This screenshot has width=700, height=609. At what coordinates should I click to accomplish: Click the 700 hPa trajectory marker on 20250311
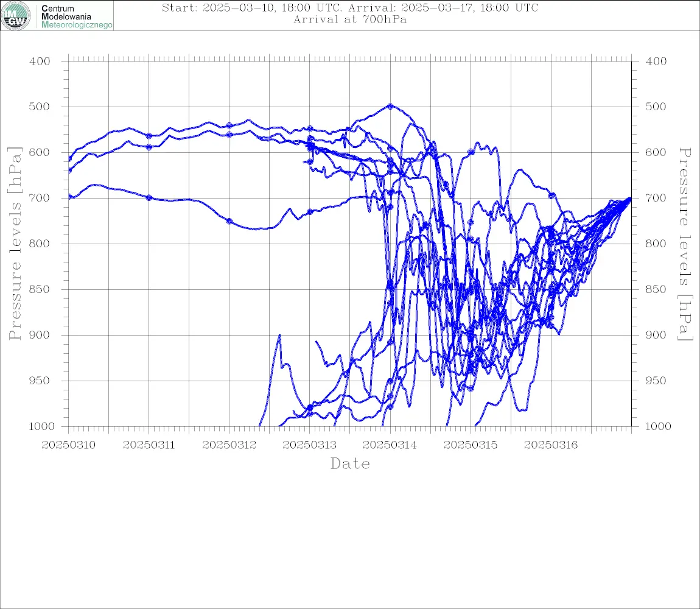coord(149,197)
